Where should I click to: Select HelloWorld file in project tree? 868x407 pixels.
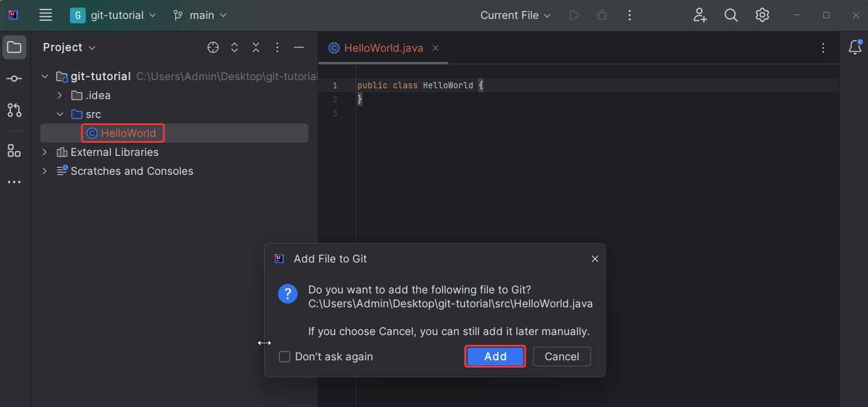[128, 133]
